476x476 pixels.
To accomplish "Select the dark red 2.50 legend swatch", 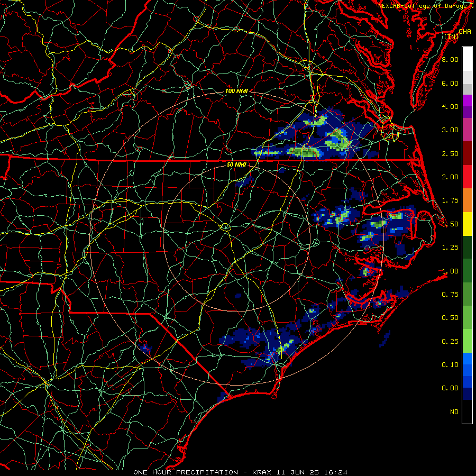I will point(467,153).
